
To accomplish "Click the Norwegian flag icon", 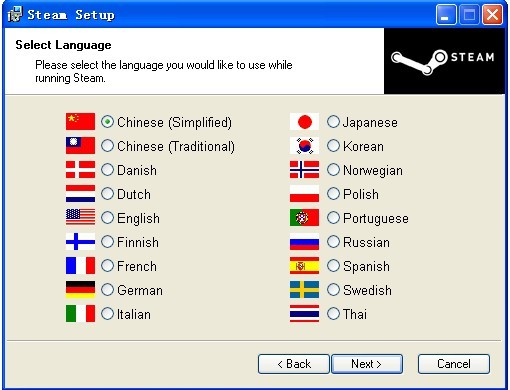I will point(304,170).
